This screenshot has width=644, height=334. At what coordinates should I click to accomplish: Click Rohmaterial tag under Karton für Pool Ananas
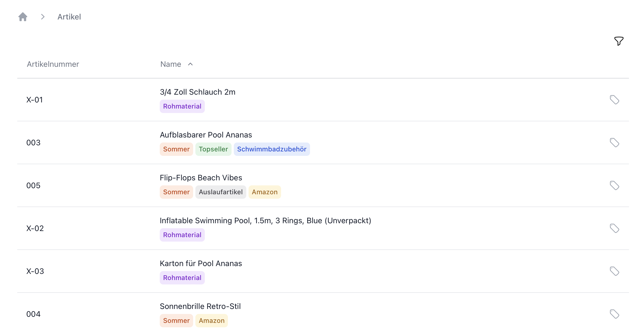click(182, 278)
